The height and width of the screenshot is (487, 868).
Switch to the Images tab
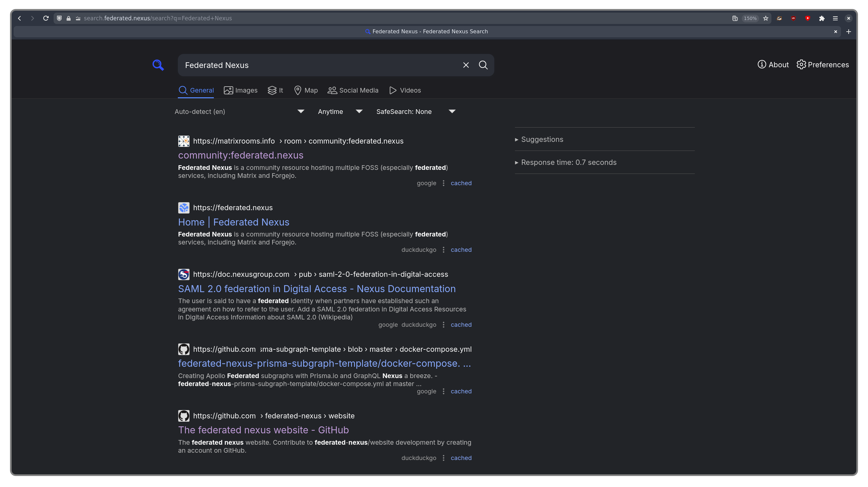pos(240,90)
